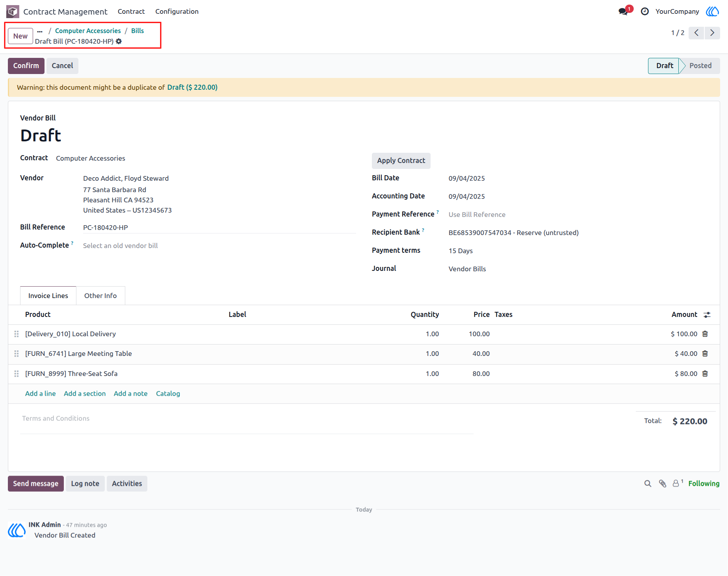The image size is (728, 576).
Task: Toggle the Following status
Action: [x=704, y=483]
